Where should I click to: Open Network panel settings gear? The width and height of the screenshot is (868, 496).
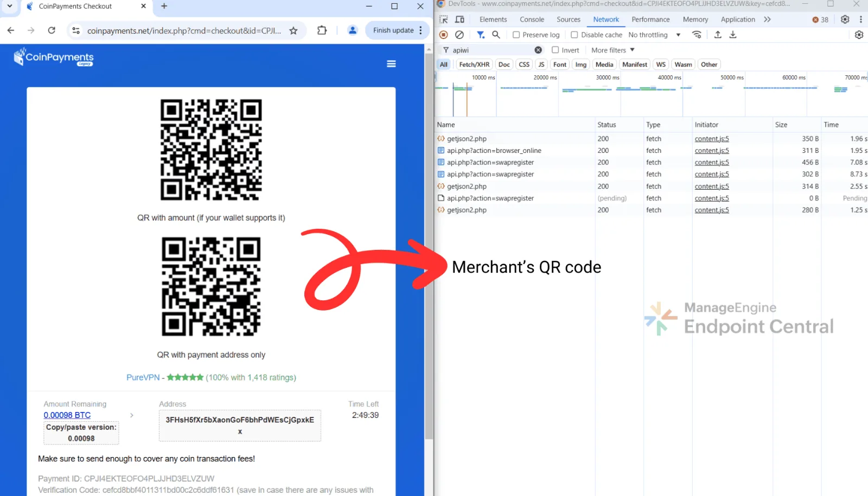pos(859,35)
